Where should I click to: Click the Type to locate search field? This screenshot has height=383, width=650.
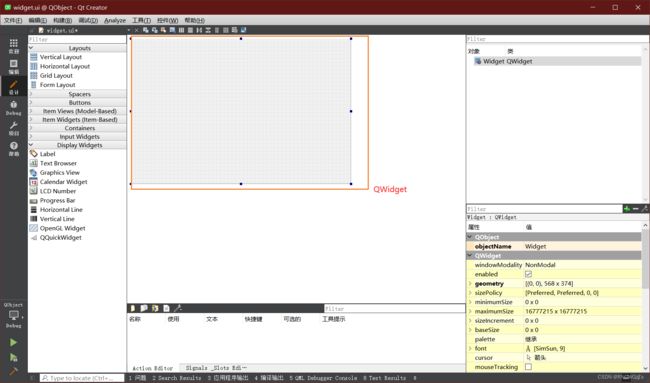82,378
